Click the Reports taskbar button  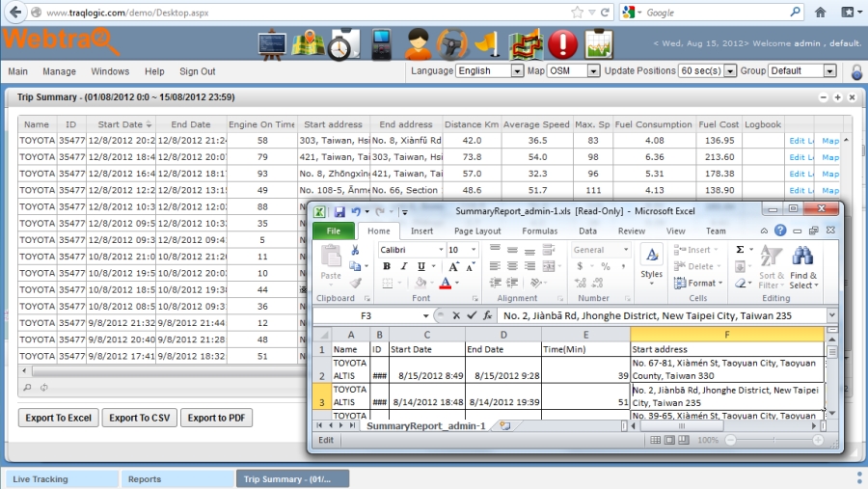(177, 479)
